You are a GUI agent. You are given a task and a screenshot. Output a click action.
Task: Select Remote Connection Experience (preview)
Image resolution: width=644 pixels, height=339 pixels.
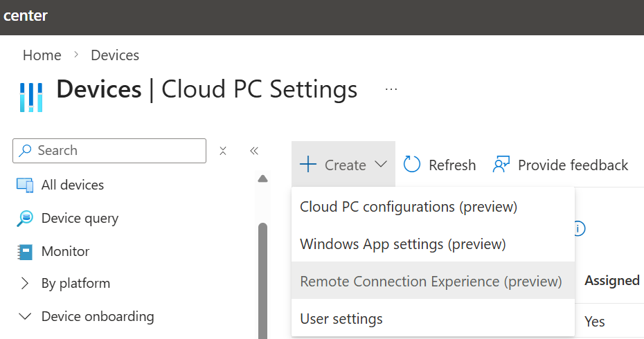pyautogui.click(x=430, y=281)
